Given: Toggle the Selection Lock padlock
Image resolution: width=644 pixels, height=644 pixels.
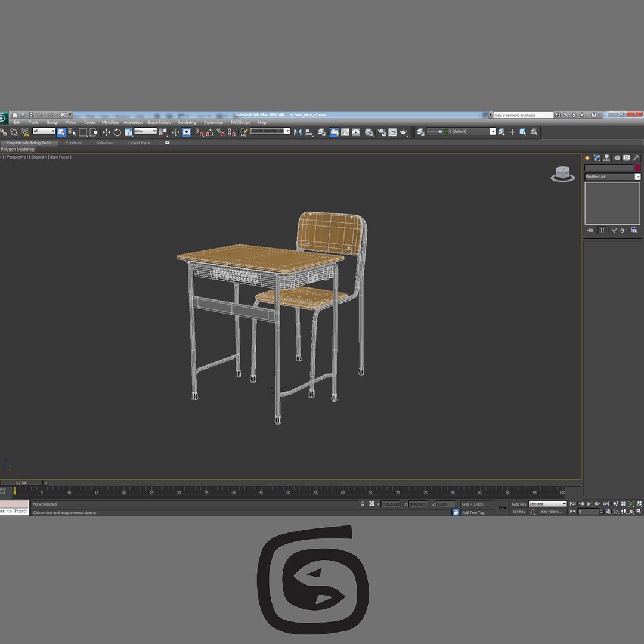Looking at the screenshot, I should 363,504.
